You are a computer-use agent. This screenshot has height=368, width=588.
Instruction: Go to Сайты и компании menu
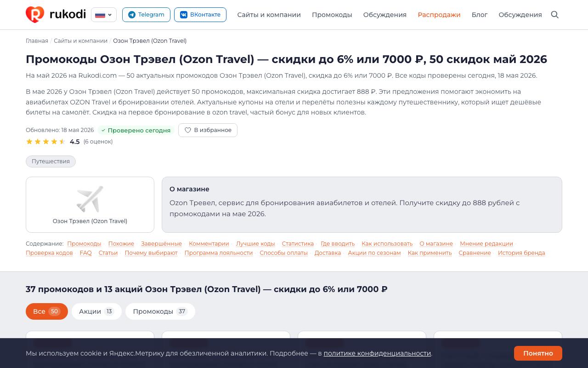click(x=269, y=15)
